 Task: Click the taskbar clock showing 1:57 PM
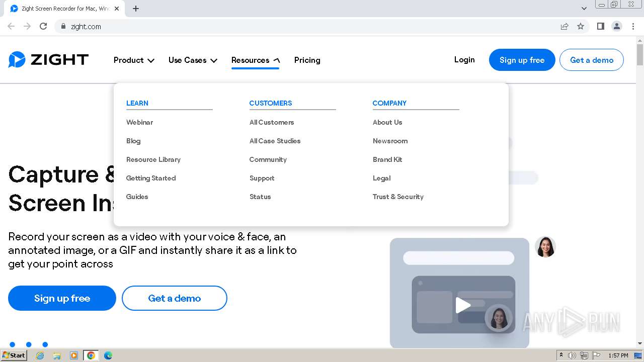(618, 355)
